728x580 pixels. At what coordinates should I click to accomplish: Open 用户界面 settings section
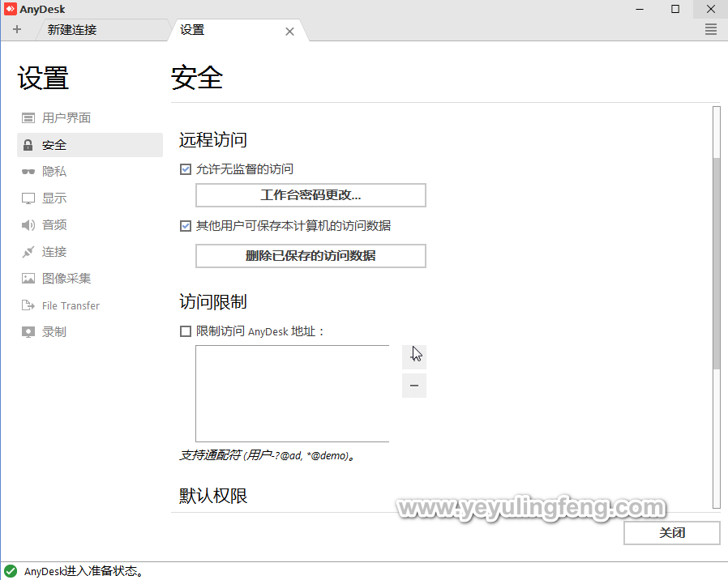pyautogui.click(x=90, y=117)
